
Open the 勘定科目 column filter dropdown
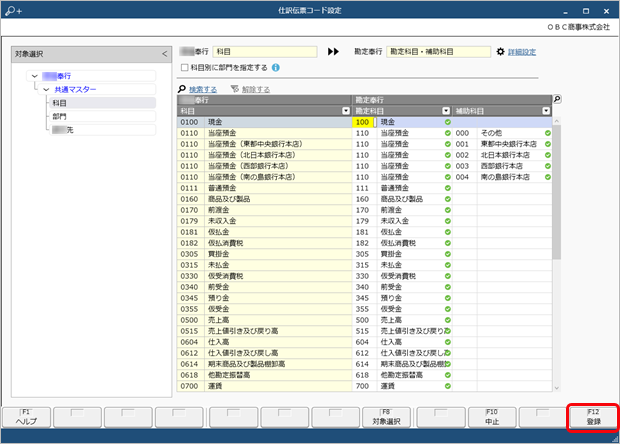click(446, 111)
